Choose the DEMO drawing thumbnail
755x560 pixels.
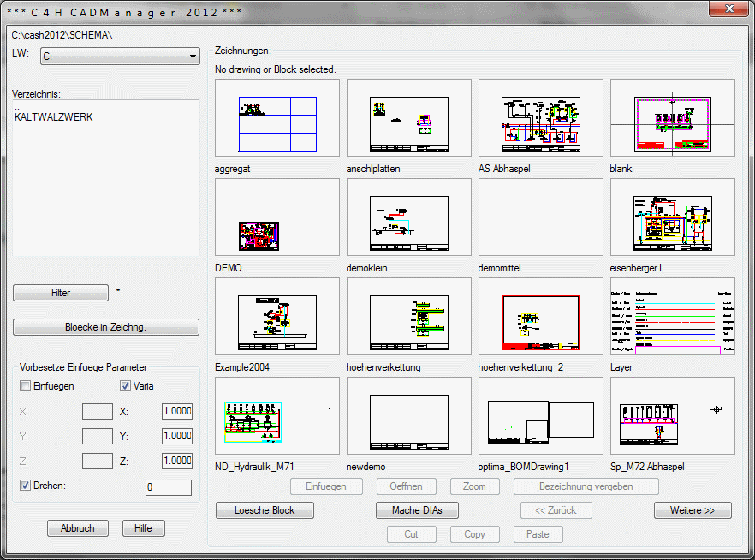coord(277,218)
